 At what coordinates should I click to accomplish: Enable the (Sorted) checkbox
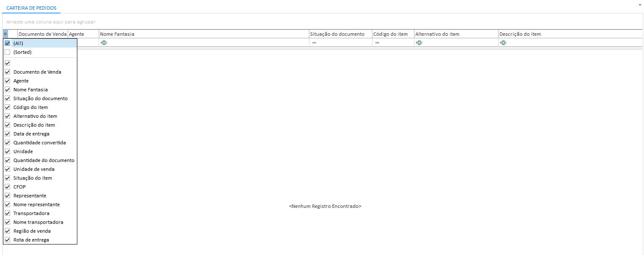coord(7,52)
